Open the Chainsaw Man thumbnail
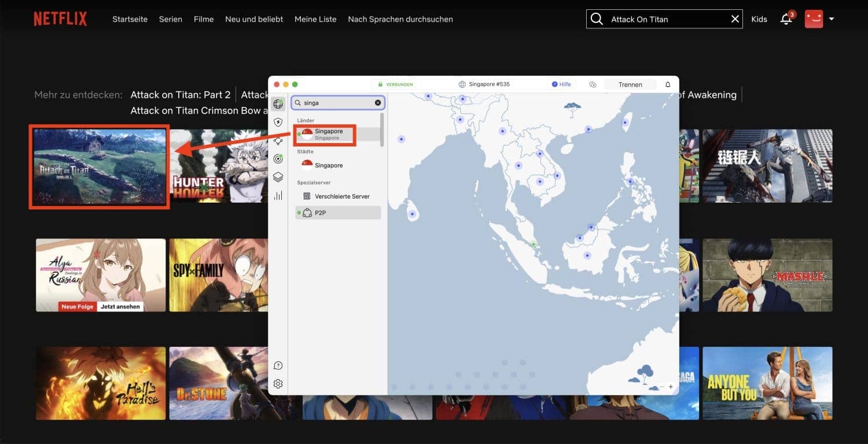This screenshot has height=444, width=868. tap(767, 166)
